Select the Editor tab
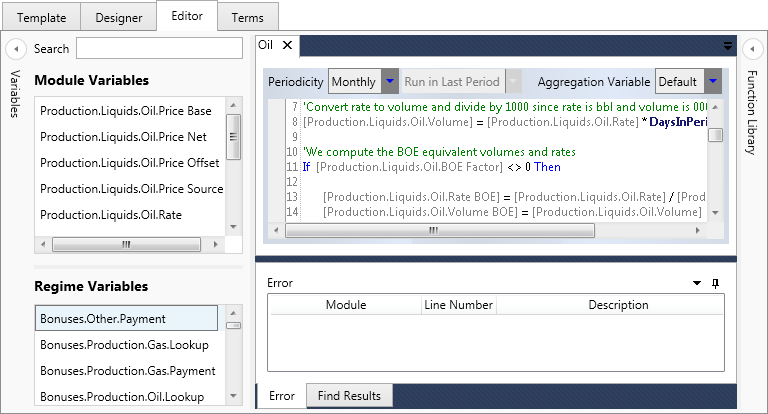768x414 pixels. (187, 16)
